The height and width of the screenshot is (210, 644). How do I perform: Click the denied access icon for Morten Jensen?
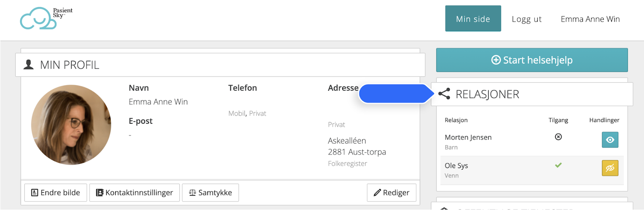pos(558,137)
